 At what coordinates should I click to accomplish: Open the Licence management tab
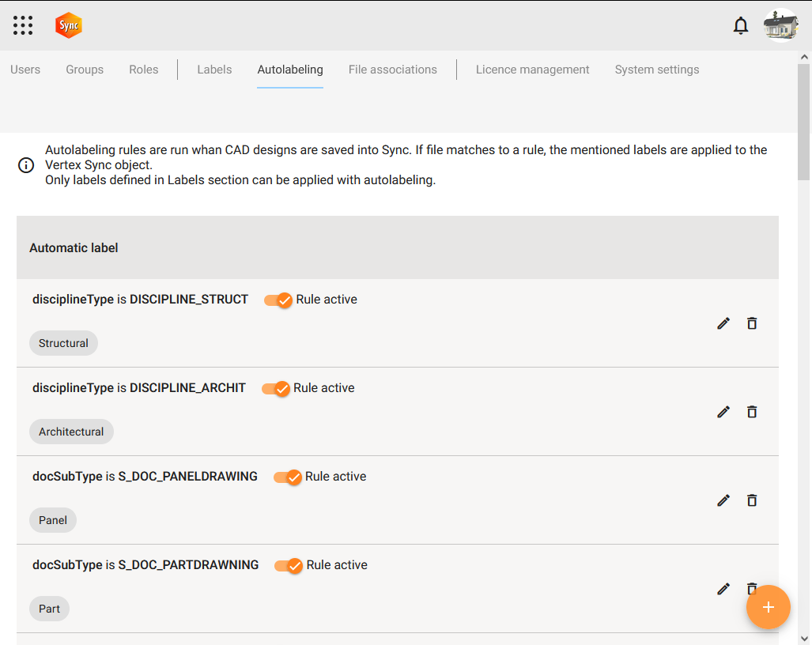click(532, 70)
